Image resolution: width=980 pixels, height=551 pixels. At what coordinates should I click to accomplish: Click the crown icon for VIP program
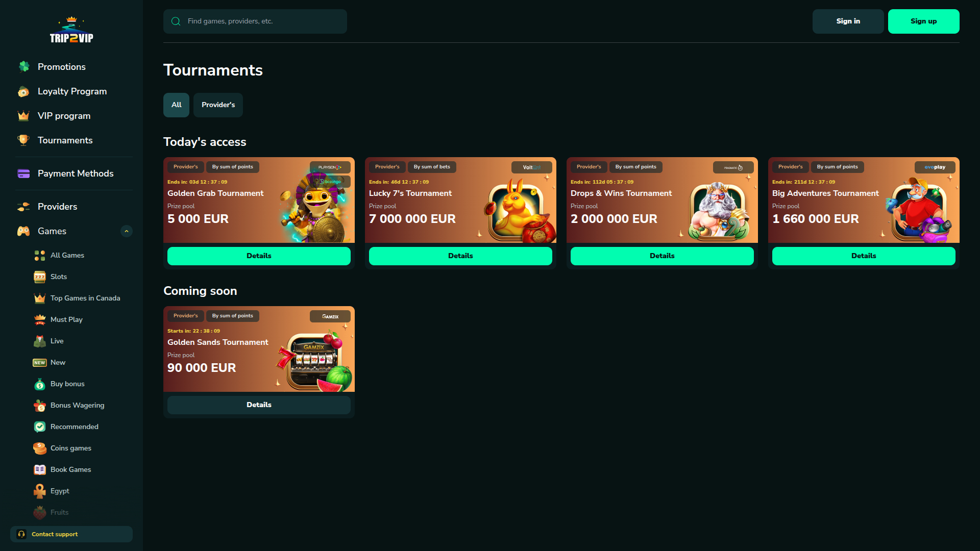23,116
